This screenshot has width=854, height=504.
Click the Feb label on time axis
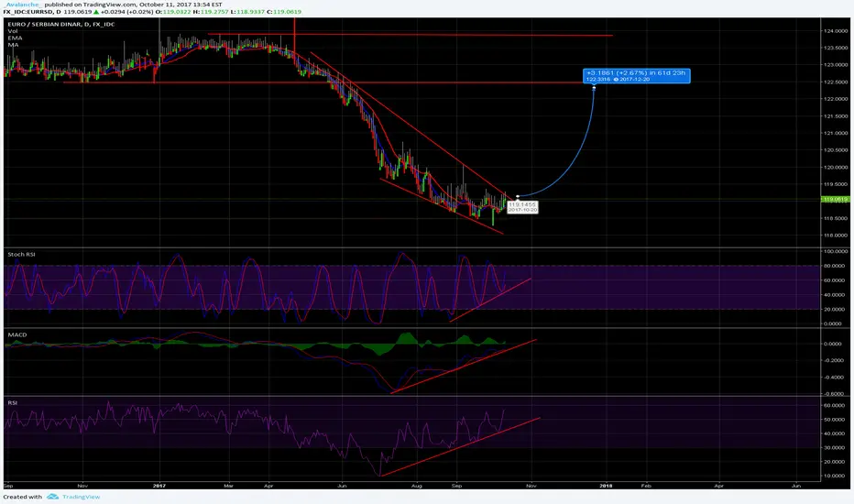(646, 485)
